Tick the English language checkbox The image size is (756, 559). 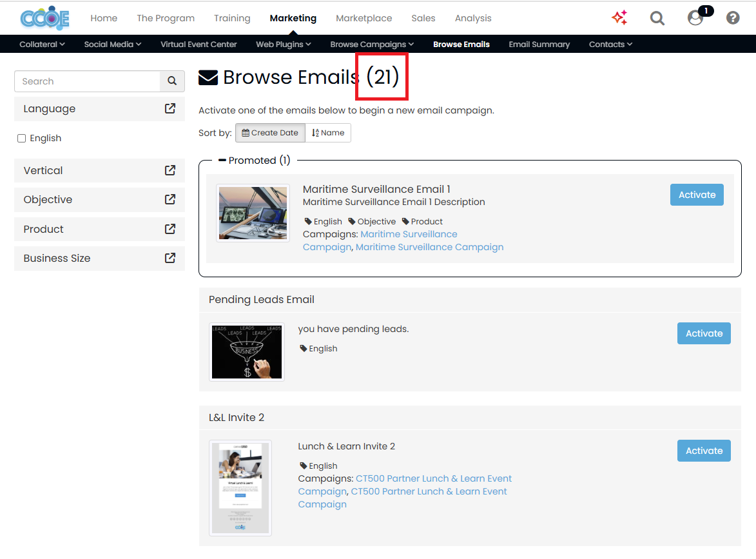click(22, 139)
